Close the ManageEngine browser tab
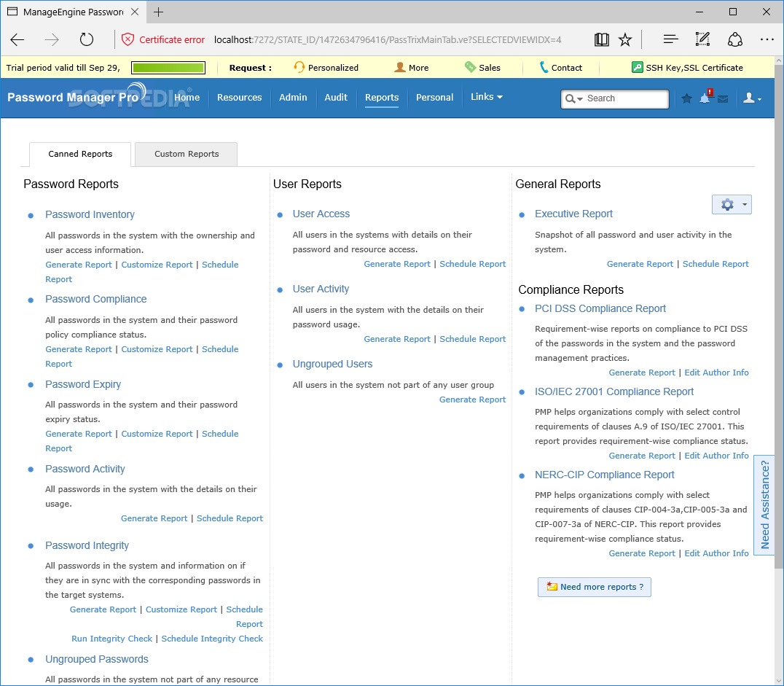 pyautogui.click(x=135, y=12)
